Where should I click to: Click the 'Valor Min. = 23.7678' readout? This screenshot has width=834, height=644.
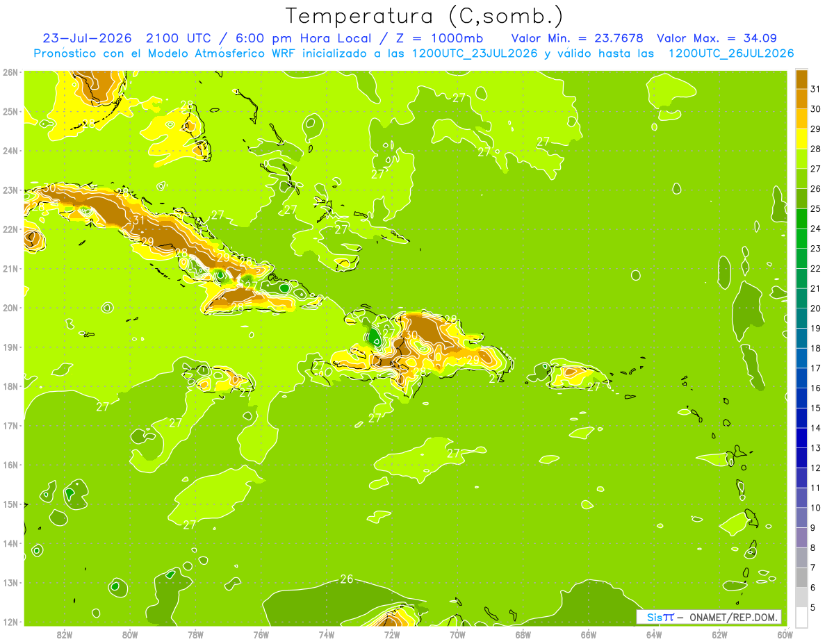577,38
